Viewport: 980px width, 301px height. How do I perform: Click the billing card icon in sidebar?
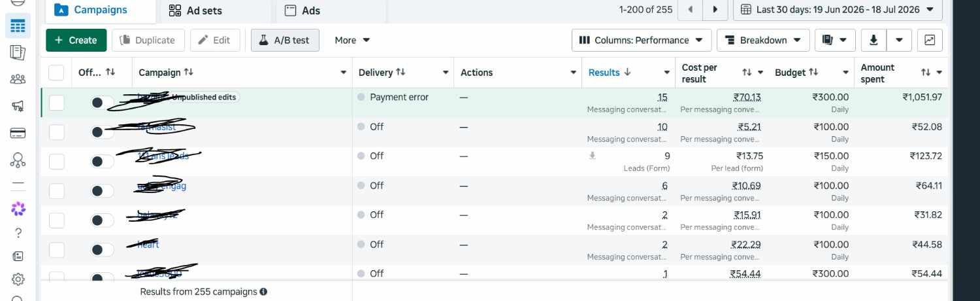(18, 133)
